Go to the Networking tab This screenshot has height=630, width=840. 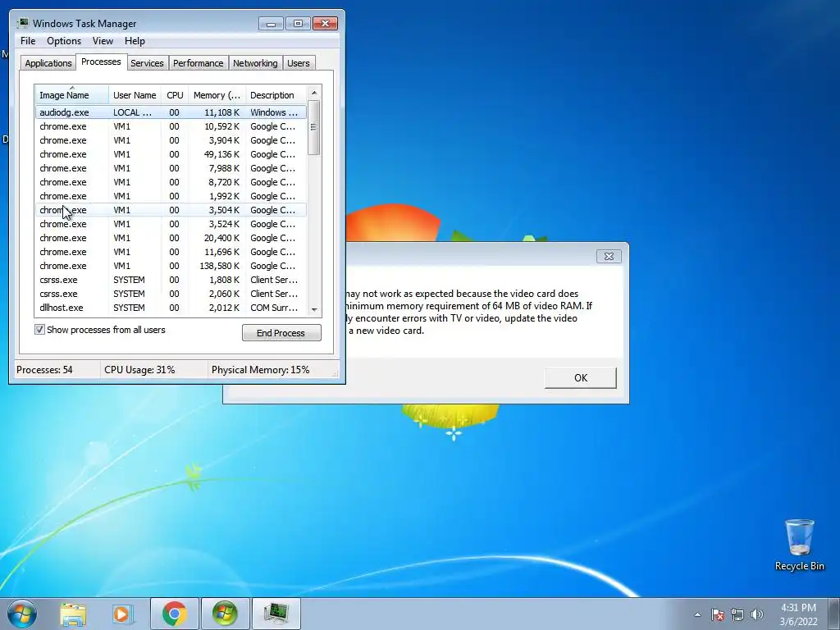point(255,62)
